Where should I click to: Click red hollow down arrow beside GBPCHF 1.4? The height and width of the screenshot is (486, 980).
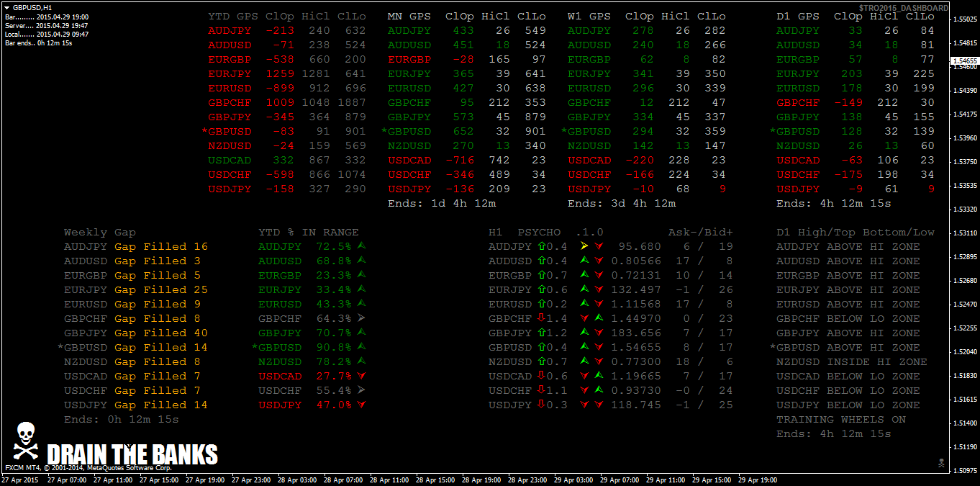tap(541, 318)
